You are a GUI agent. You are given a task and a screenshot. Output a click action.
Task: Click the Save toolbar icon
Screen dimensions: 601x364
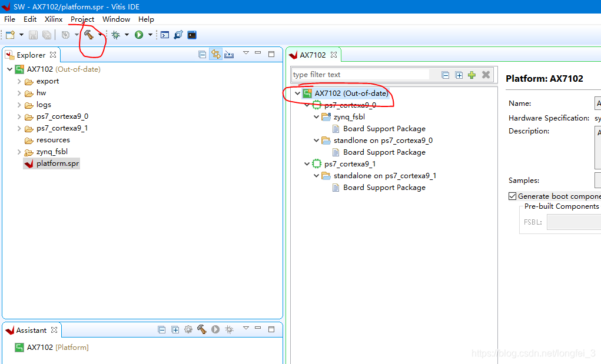click(34, 35)
